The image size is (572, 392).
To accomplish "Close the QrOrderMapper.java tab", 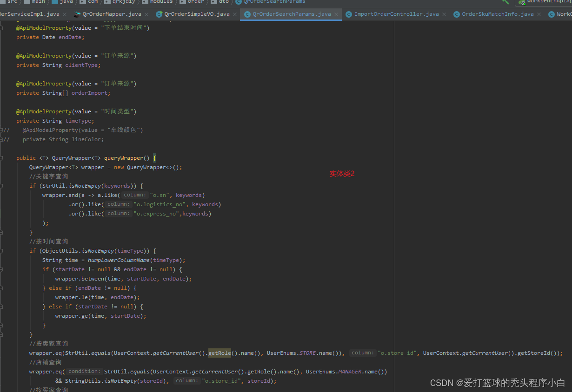I will tap(146, 14).
